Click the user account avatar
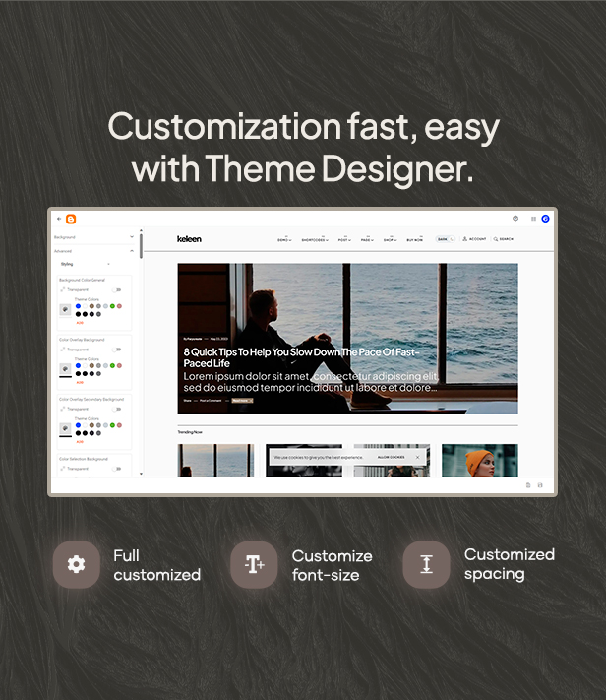 point(546,219)
